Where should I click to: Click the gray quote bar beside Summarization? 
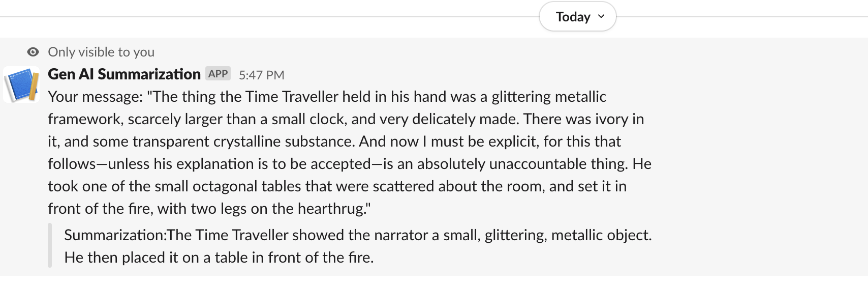50,246
